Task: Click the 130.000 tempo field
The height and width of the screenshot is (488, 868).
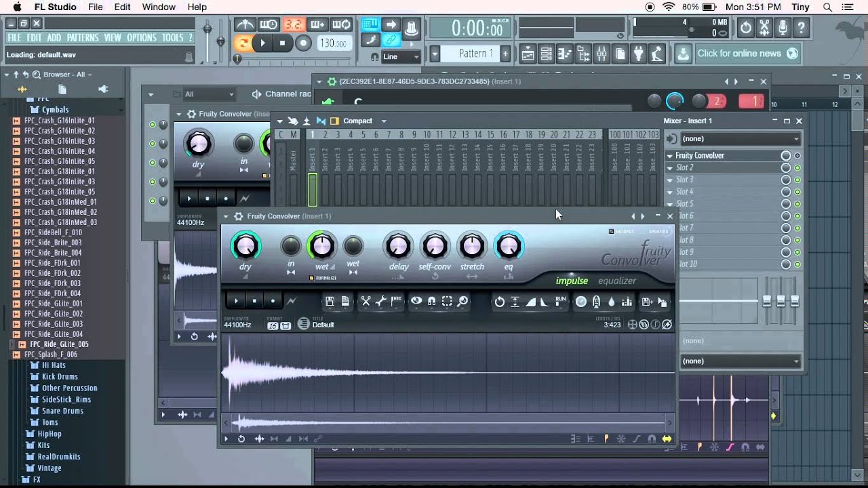Action: point(333,43)
